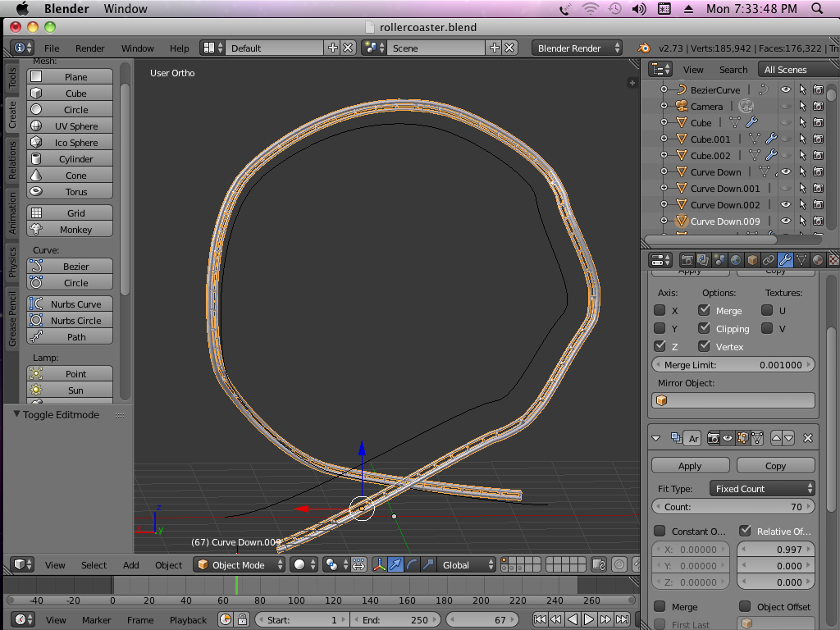
Task: Expand the Cube.001 outliner tree node
Action: click(664, 139)
